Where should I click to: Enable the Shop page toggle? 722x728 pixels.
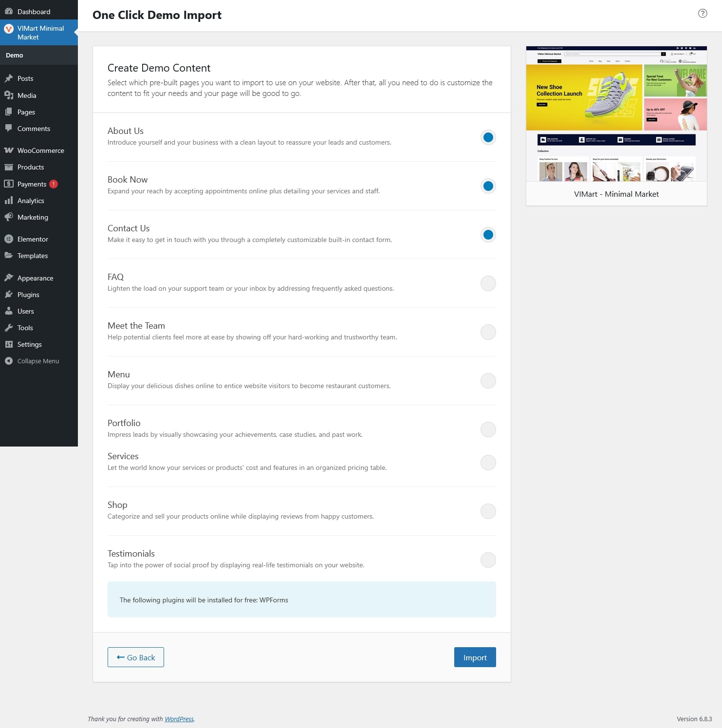click(488, 511)
